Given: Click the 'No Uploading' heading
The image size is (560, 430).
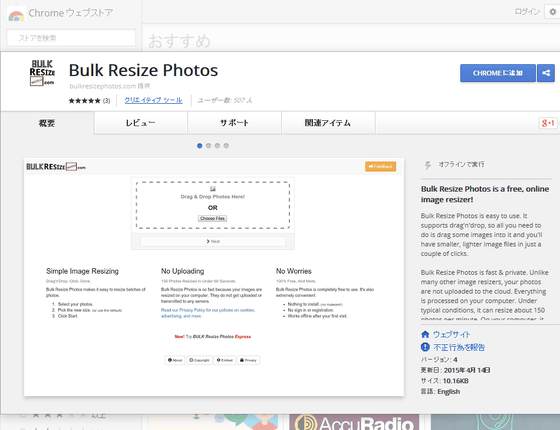Looking at the screenshot, I should [182, 271].
